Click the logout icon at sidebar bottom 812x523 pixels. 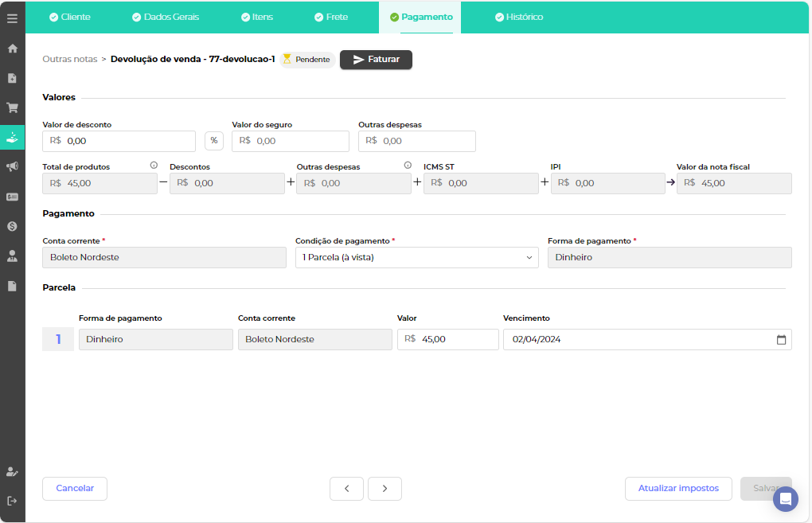pos(12,501)
